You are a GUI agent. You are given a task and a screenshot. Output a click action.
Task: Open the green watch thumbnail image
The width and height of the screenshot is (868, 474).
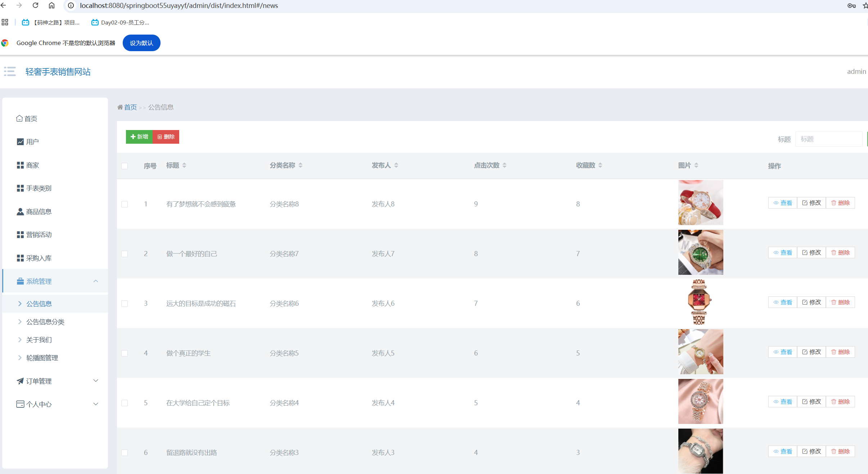coord(700,252)
